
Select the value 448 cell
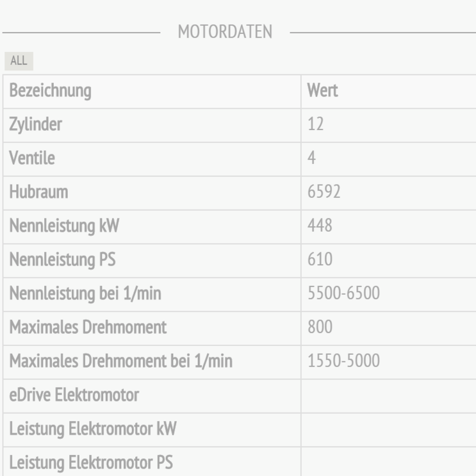tap(320, 227)
